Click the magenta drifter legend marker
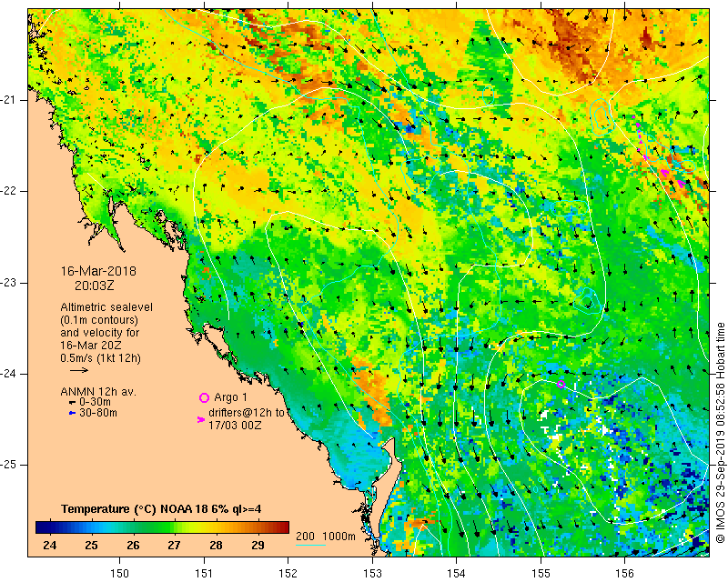Screen dimensions: 728x582 click(201, 419)
